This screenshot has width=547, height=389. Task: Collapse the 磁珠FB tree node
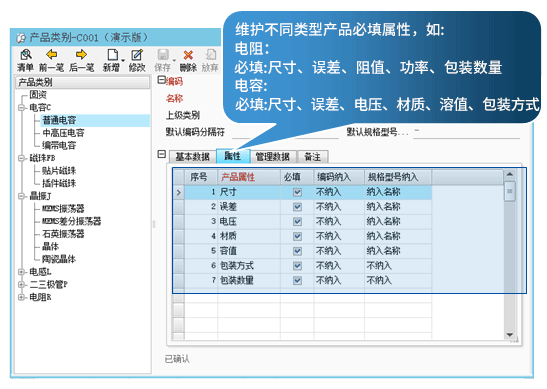pos(21,158)
